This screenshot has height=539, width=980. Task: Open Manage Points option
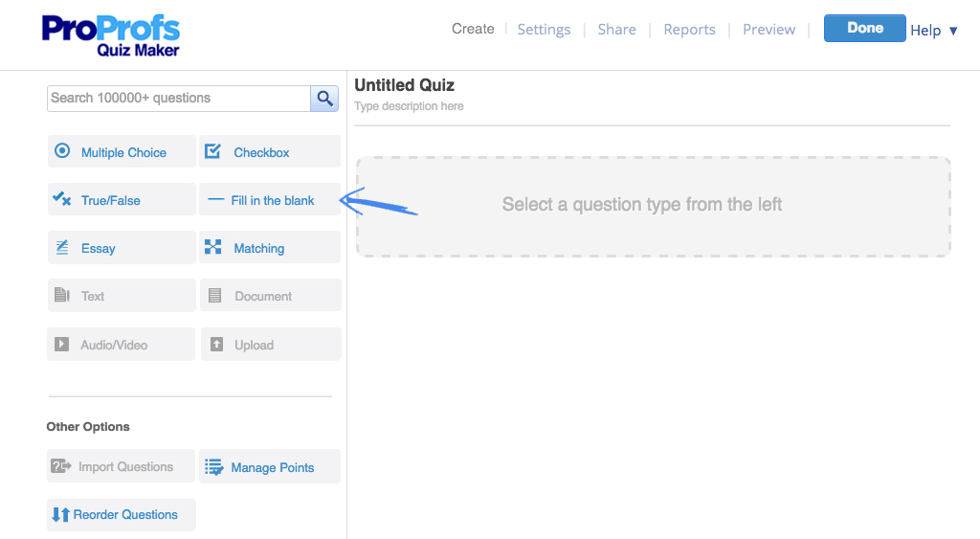click(x=270, y=466)
